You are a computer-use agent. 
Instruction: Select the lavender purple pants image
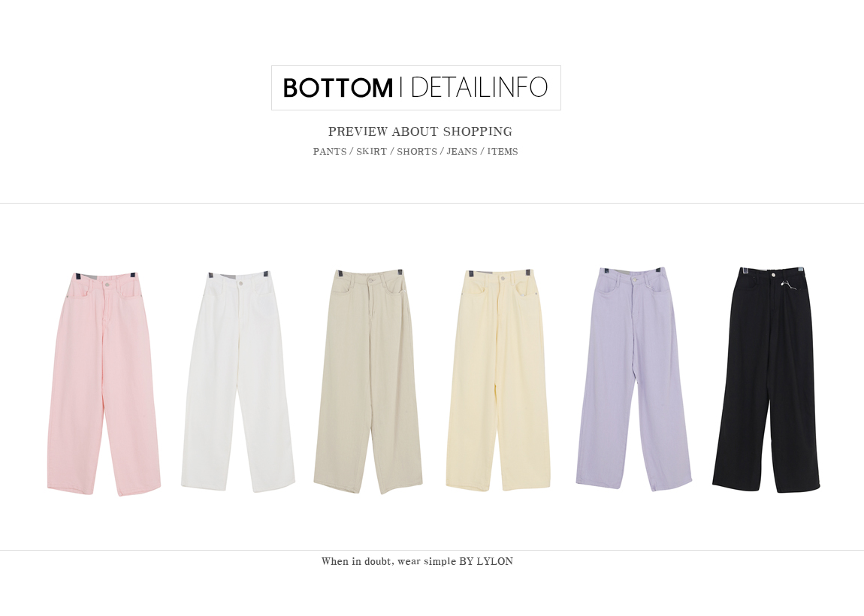pyautogui.click(x=633, y=379)
